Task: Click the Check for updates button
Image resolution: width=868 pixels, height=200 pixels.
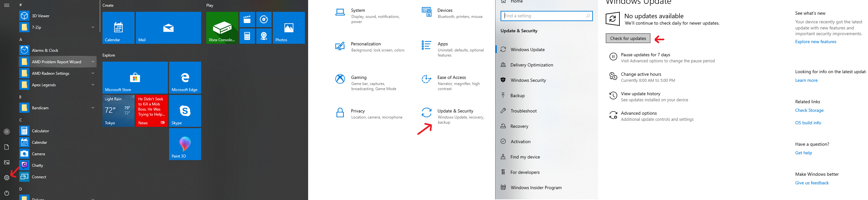Action: coord(628,38)
